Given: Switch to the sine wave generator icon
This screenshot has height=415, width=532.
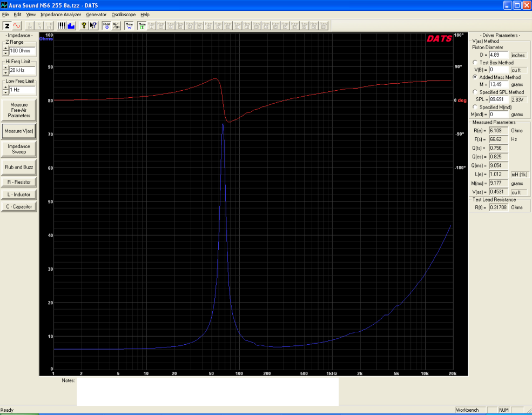Looking at the screenshot, I should click(x=17, y=26).
